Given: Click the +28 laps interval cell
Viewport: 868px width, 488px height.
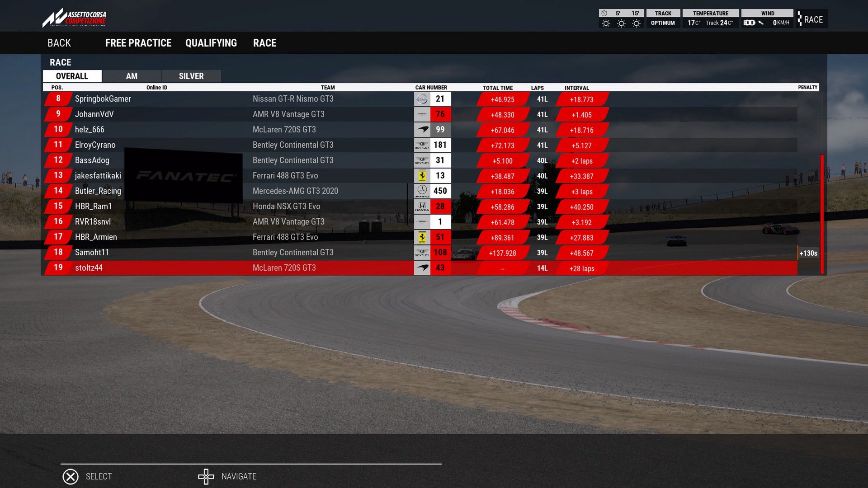Looking at the screenshot, I should point(582,268).
